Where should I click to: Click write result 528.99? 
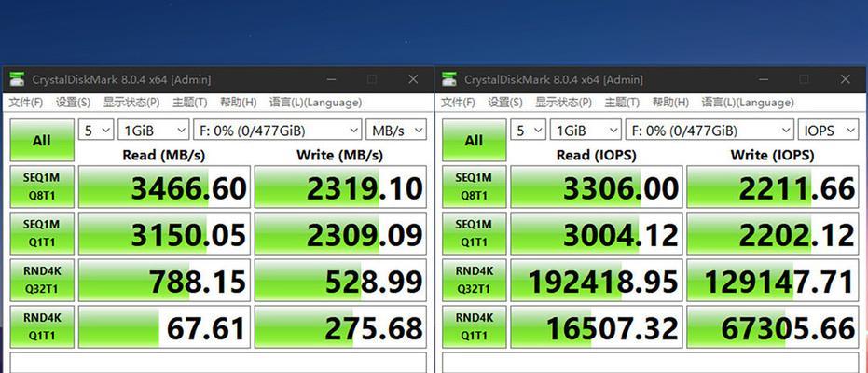point(340,280)
